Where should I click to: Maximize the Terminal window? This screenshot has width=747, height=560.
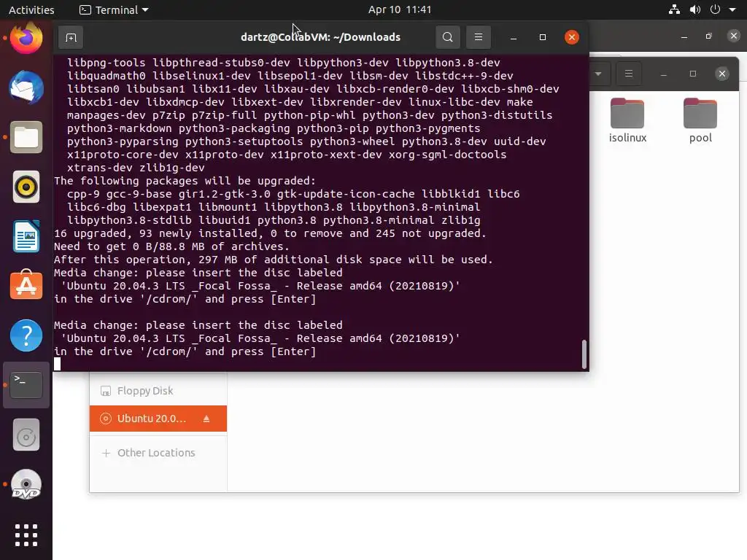click(543, 37)
